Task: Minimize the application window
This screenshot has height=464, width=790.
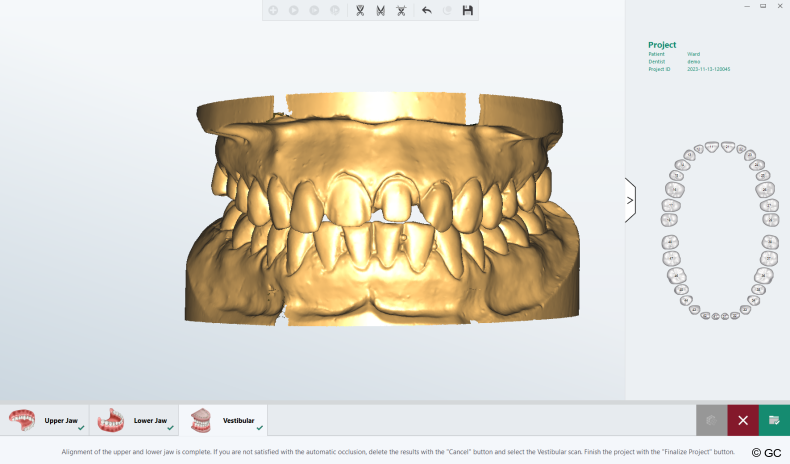Action: coord(748,6)
